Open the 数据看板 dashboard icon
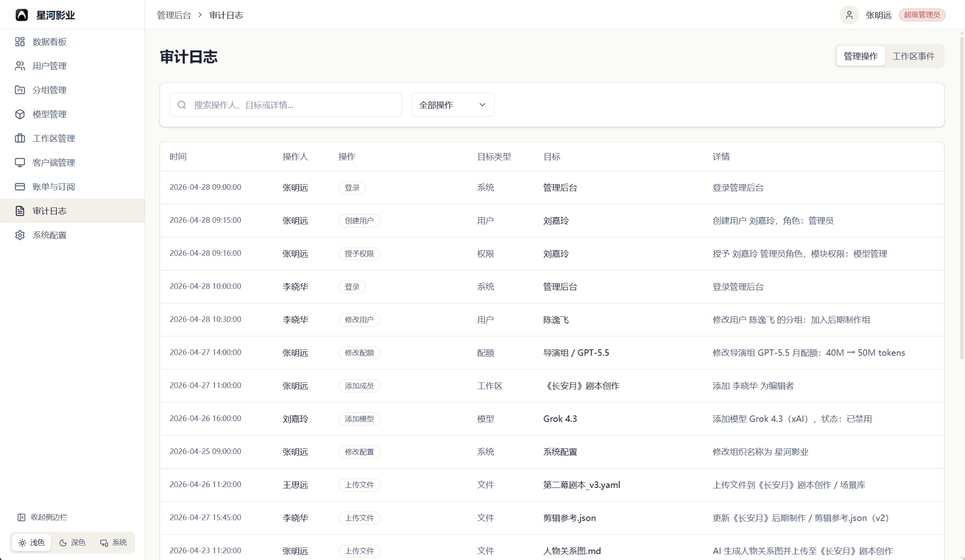Image resolution: width=965 pixels, height=560 pixels. point(20,42)
